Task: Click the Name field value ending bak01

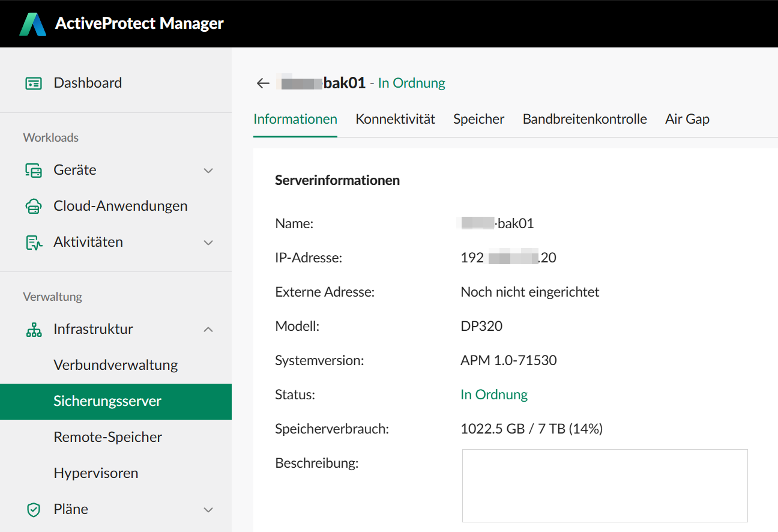Action: tap(495, 224)
